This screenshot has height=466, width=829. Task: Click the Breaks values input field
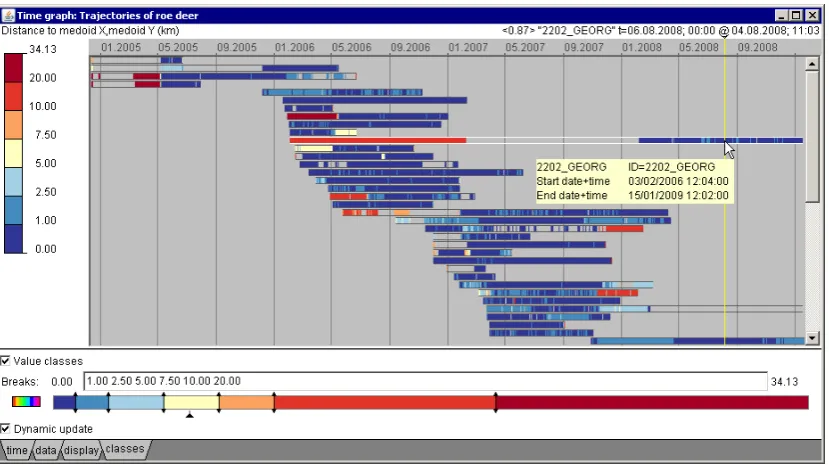tap(425, 381)
